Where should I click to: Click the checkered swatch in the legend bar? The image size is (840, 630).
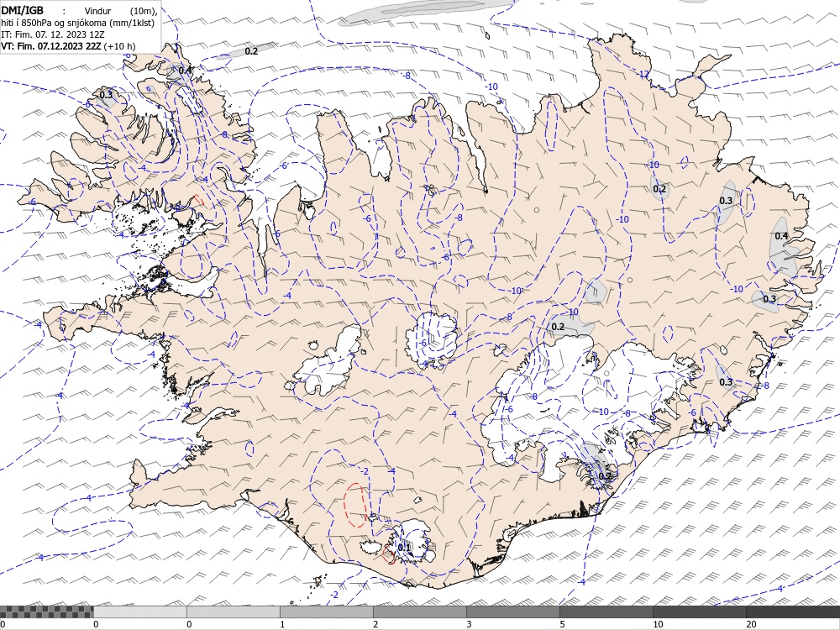tap(46, 612)
